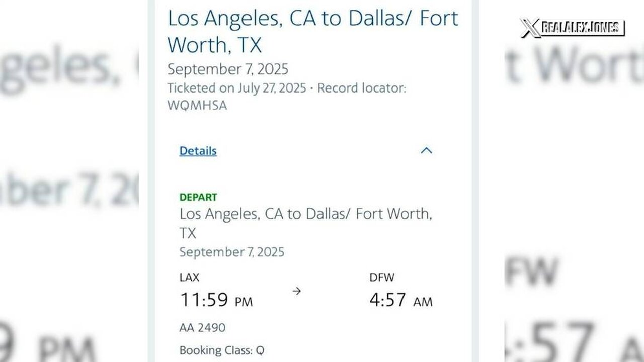Collapse the Details section chevron
The height and width of the screenshot is (362, 644).
(426, 151)
